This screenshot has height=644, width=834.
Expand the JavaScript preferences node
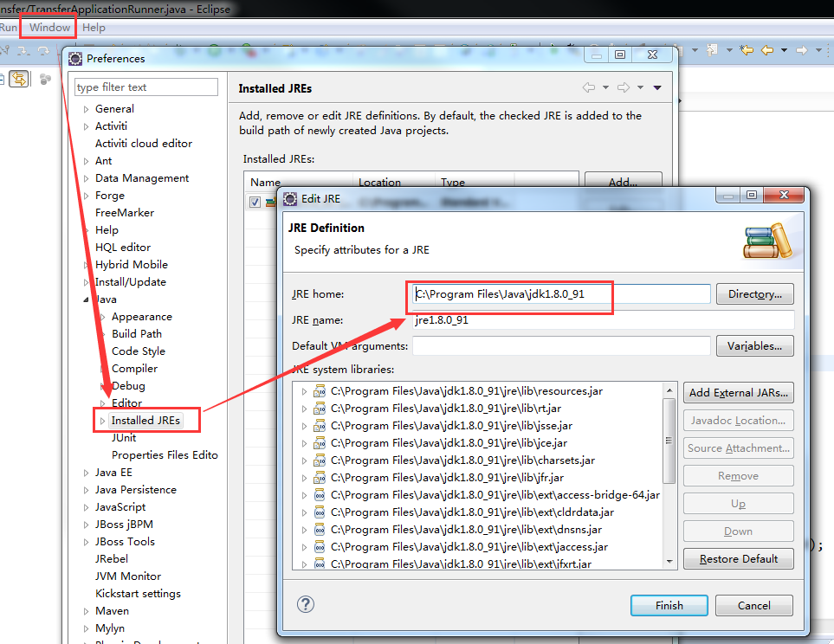[86, 507]
